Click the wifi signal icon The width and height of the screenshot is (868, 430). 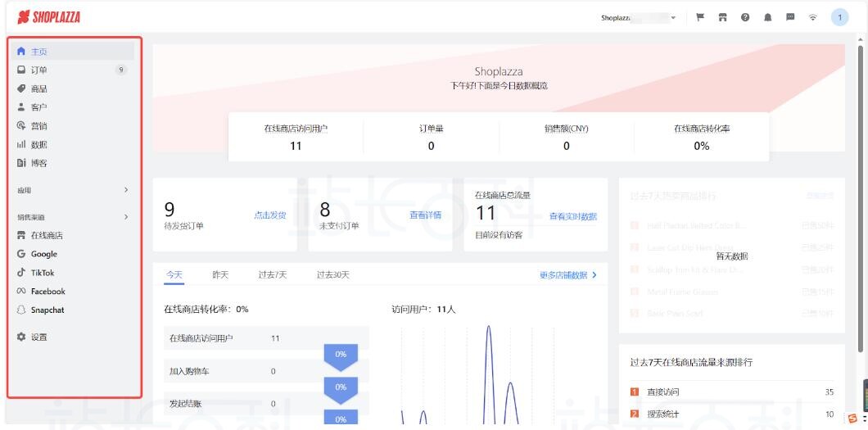point(812,17)
